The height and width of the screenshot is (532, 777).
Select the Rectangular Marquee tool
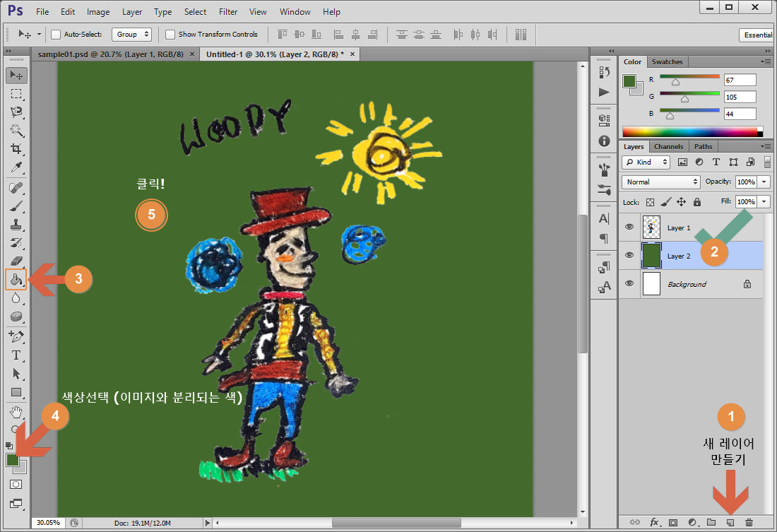16,94
